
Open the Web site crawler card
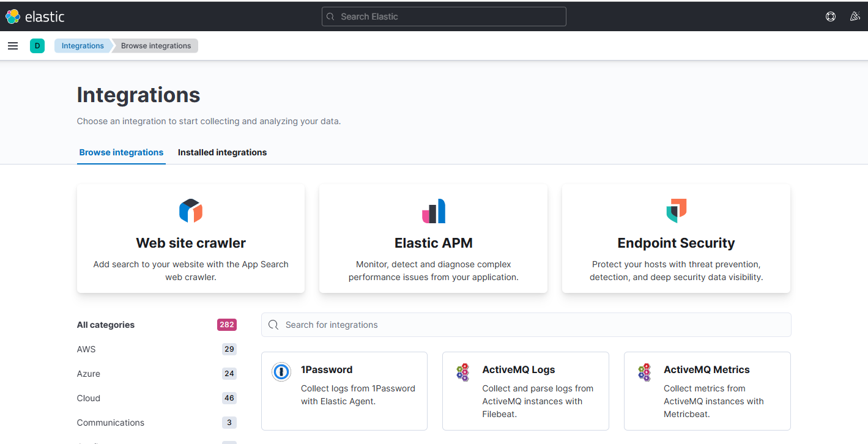pos(191,239)
